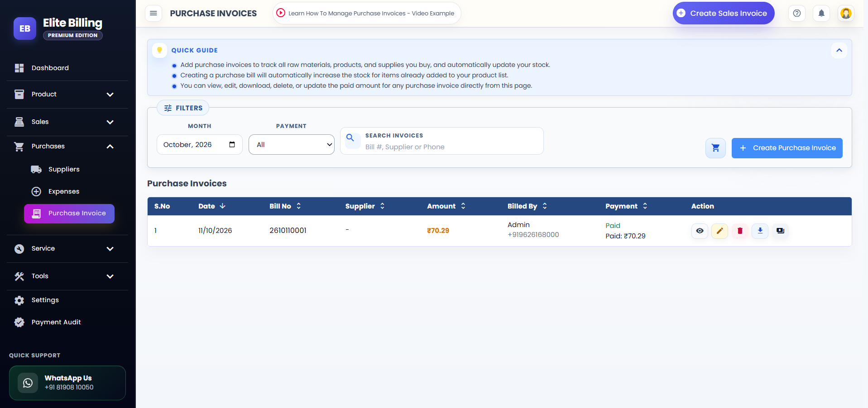This screenshot has height=408, width=868.
Task: Expand the Tools menu
Action: 67,276
